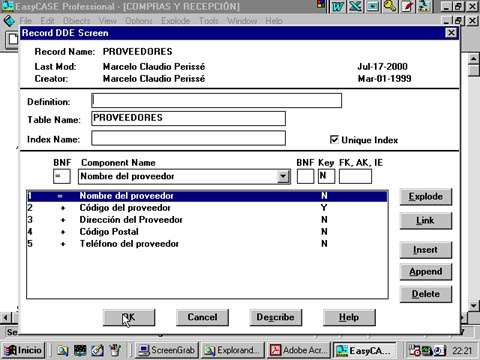Viewport: 480px width, 360px height.
Task: Switch to Explorand... taskbar button
Action: 233,350
